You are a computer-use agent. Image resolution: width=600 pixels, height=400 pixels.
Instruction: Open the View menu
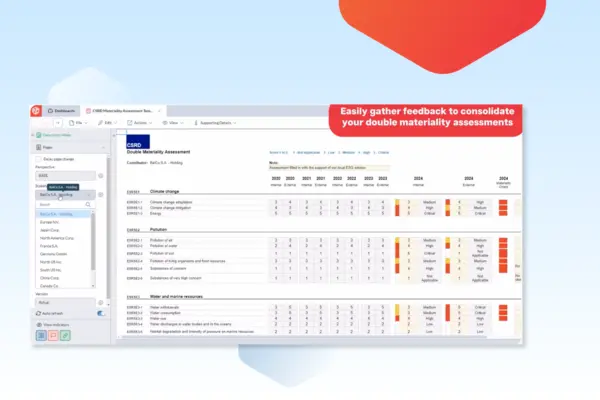173,123
